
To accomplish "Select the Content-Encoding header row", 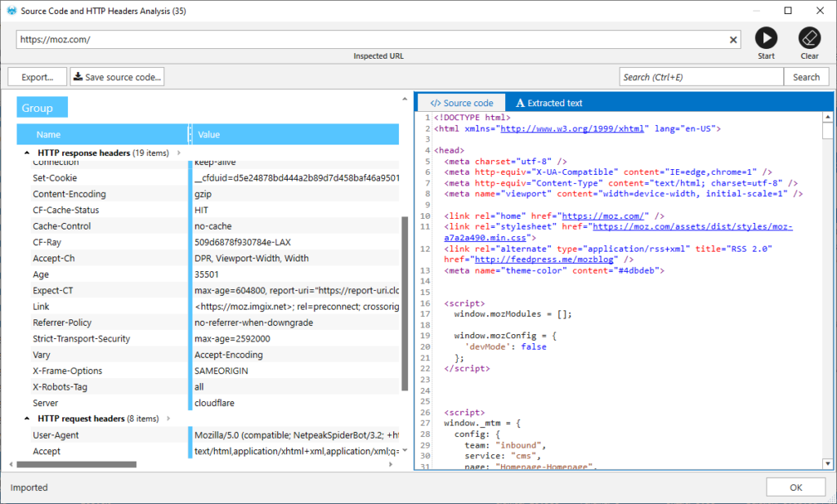I will click(215, 194).
